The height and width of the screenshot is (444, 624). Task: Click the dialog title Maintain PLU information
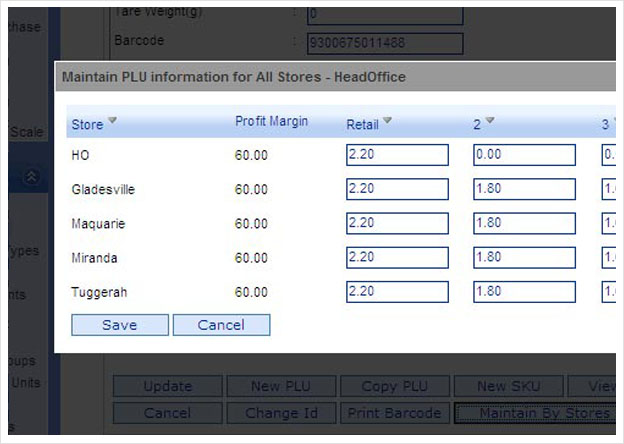[x=234, y=76]
